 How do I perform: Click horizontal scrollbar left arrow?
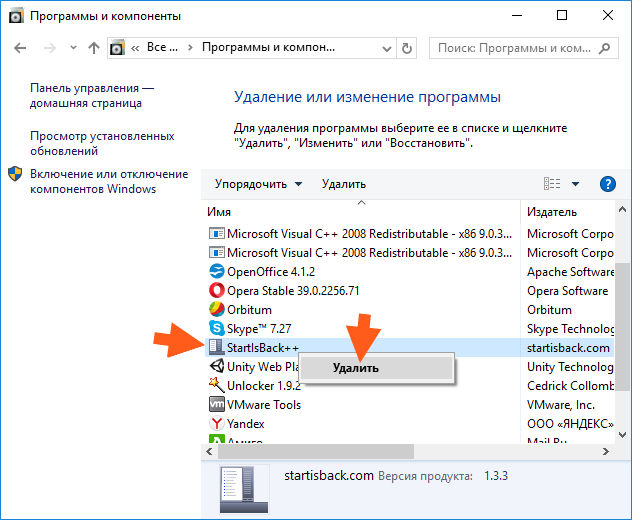[x=209, y=451]
